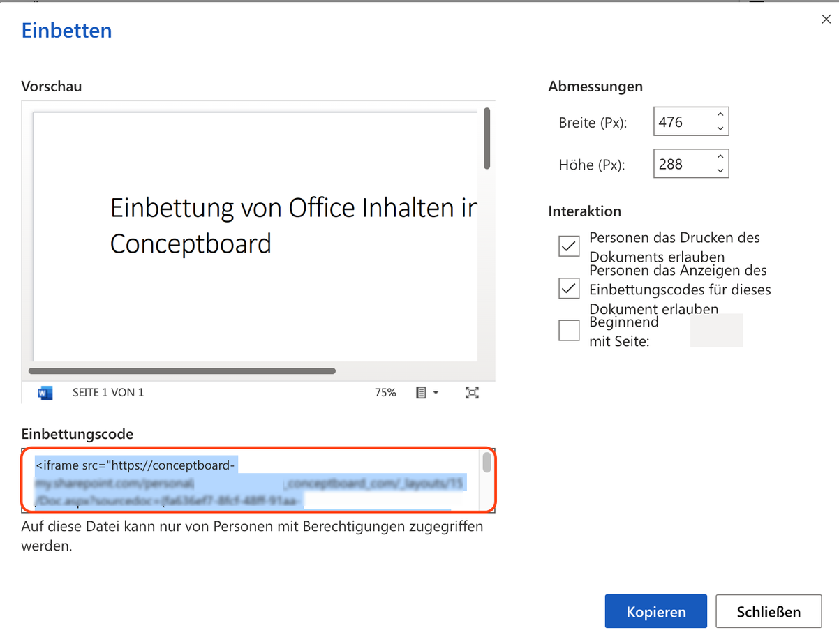The width and height of the screenshot is (839, 644).
Task: Toggle fullscreen preview icon
Action: coord(473,393)
